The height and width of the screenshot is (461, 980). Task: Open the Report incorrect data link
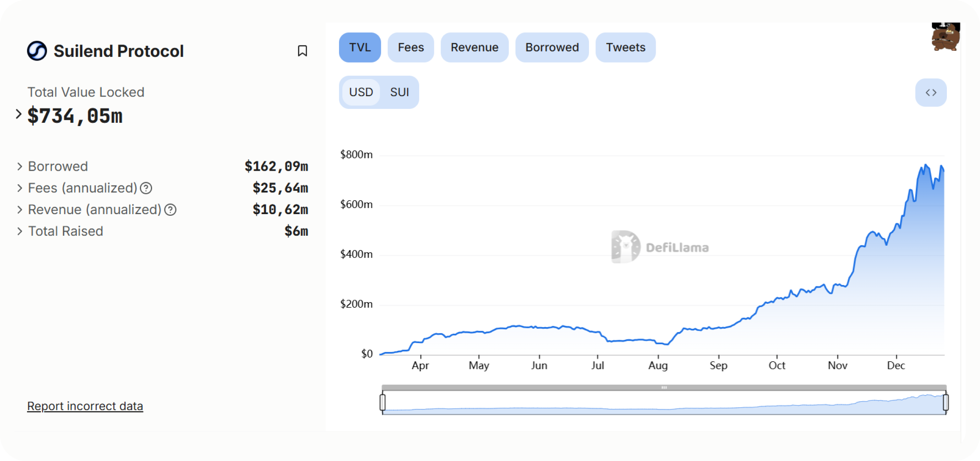click(85, 406)
